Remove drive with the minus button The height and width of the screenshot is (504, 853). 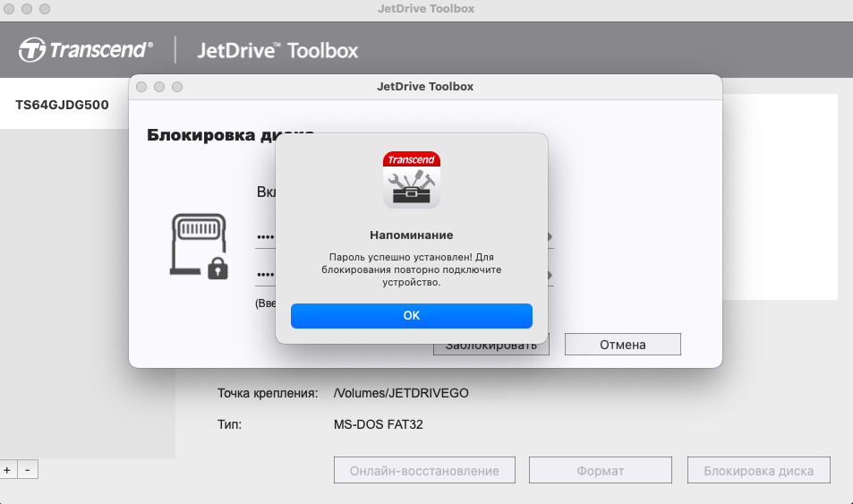[28, 469]
